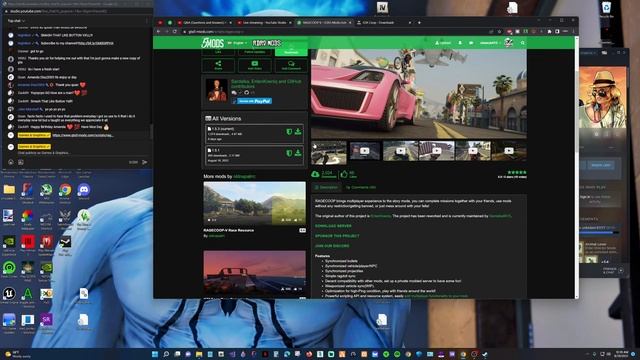Switch to the Q&A browser tab
Screen dimensions: 640x360
tap(204, 22)
